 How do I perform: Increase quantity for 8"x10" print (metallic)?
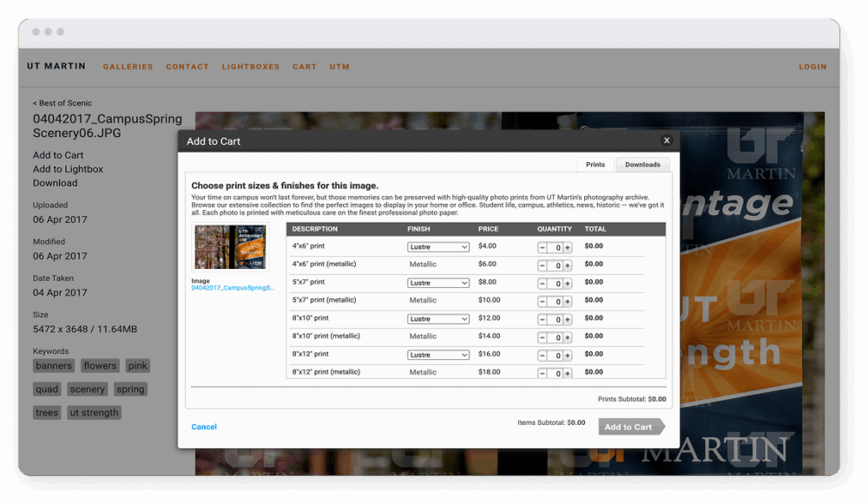568,337
